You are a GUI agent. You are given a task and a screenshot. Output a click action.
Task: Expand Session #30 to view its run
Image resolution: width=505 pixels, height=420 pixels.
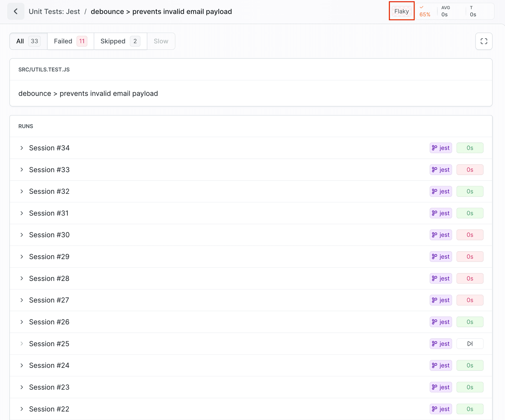coord(22,235)
